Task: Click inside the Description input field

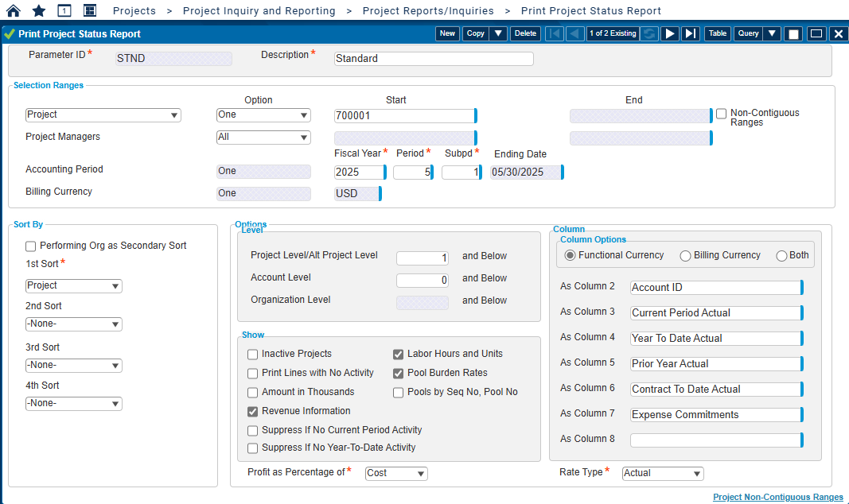Action: tap(433, 58)
